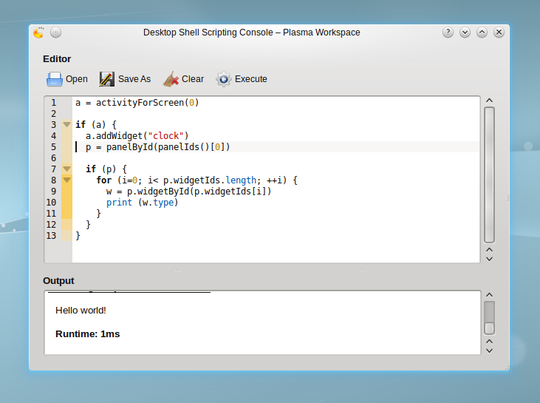Click the editor vertical scrollbar handle
Image resolution: width=540 pixels, height=403 pixels.
pos(489,175)
